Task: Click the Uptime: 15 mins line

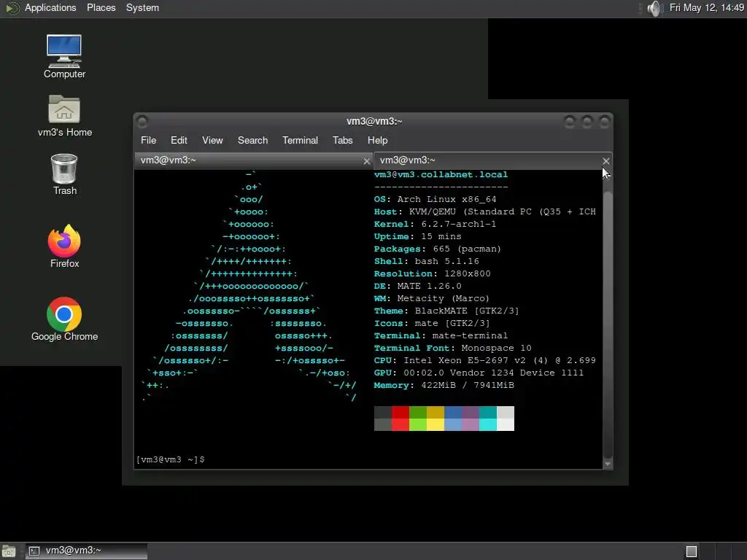Action: click(x=418, y=237)
